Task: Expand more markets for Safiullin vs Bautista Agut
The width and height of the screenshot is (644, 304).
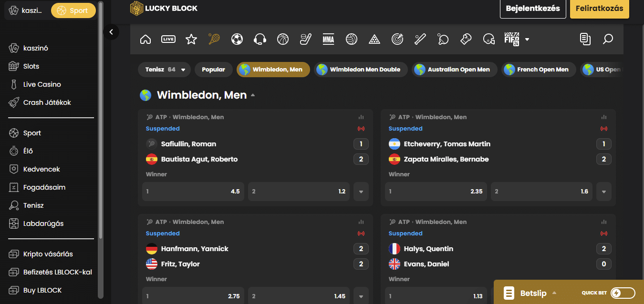Action: click(x=361, y=192)
